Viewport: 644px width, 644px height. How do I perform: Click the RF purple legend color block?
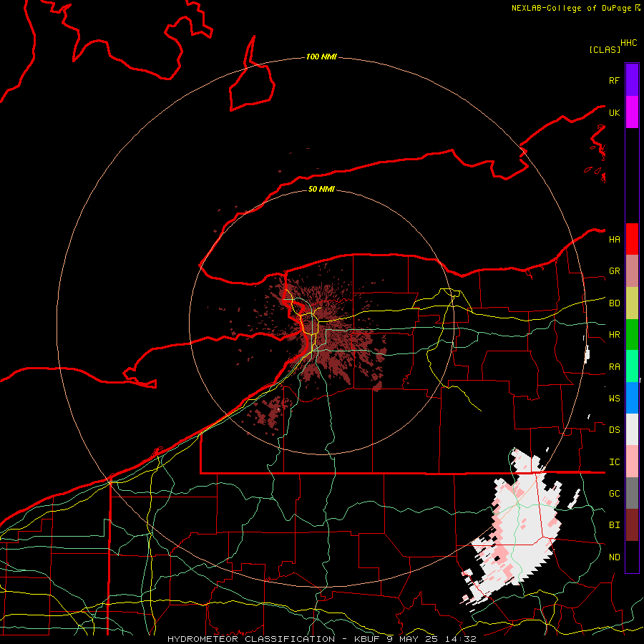click(x=632, y=80)
